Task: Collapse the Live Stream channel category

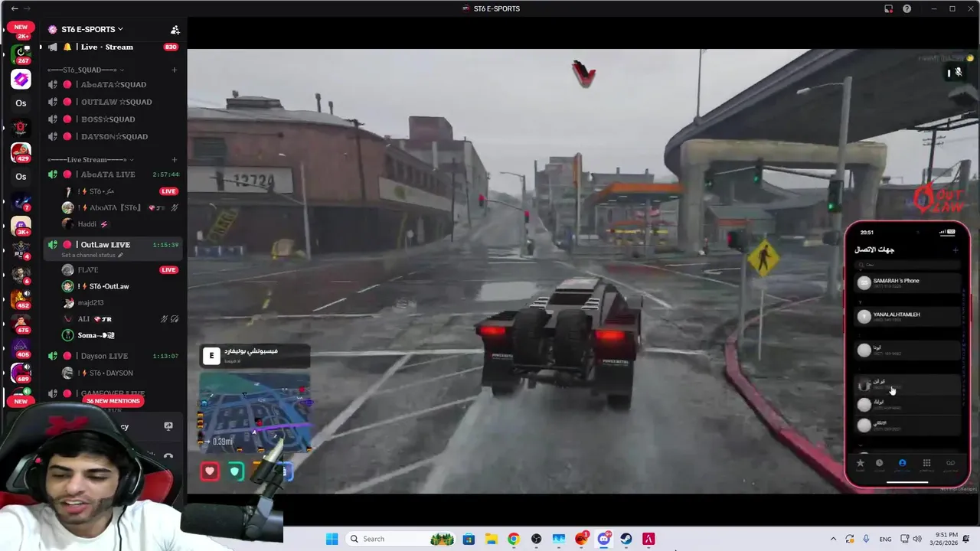Action: 90,160
